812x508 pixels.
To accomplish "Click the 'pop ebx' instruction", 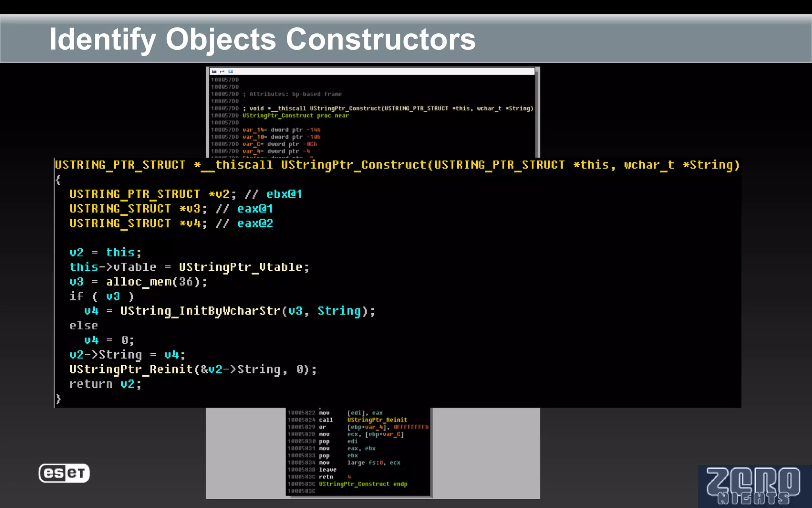I will coord(338,456).
